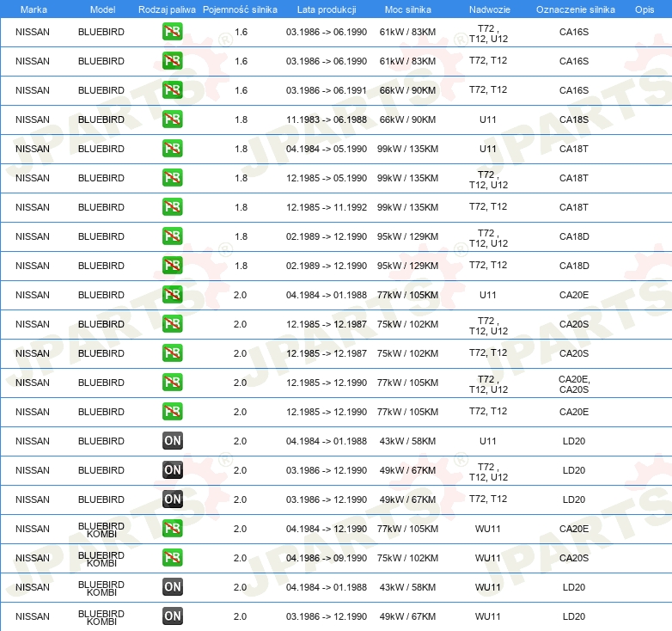Screen dimensions: 672x631
Task: Click 75kW / 102KM power in WU11 row
Action: 407,558
